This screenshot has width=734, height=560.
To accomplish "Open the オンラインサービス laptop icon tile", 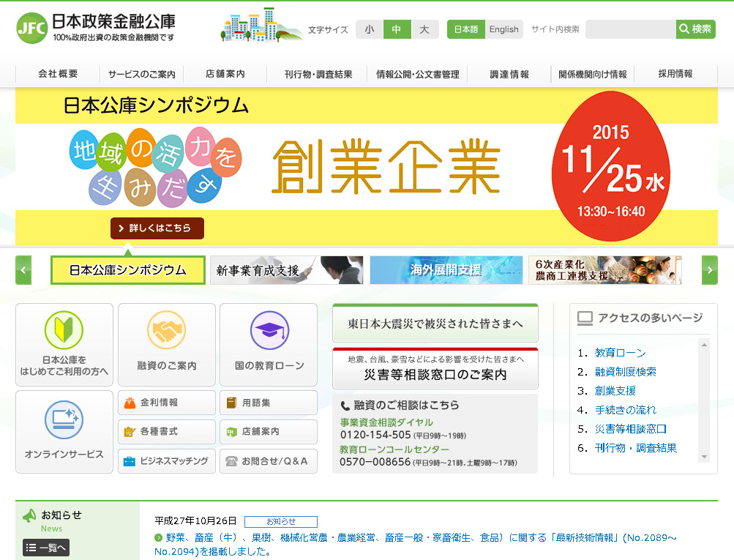I will 64,432.
